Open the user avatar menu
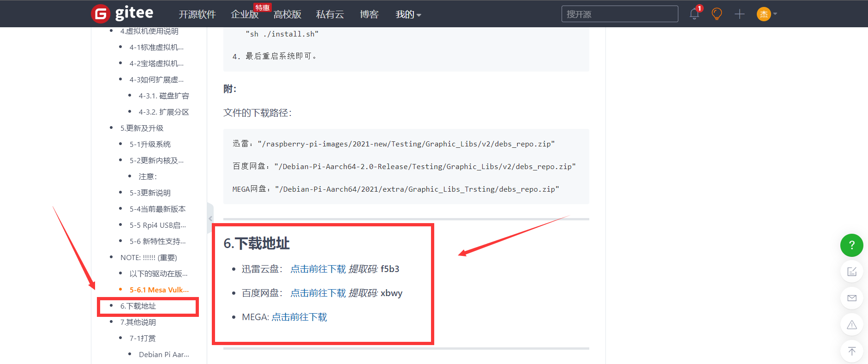The height and width of the screenshot is (364, 868). (x=764, y=14)
